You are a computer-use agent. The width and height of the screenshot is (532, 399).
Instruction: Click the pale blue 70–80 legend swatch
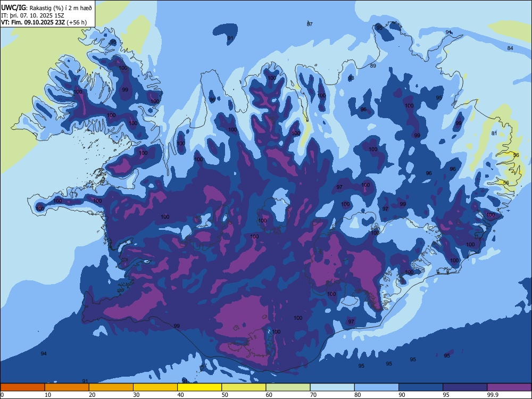click(x=332, y=387)
